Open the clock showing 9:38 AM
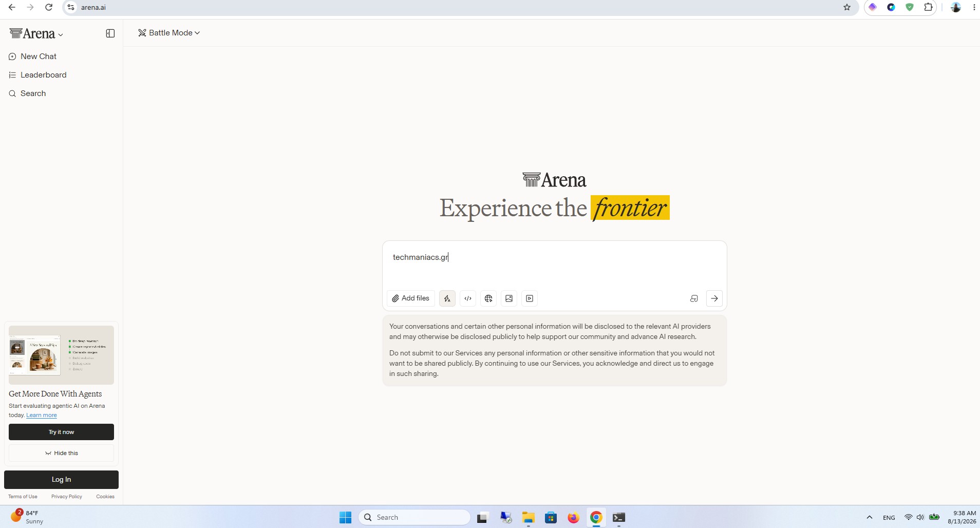The height and width of the screenshot is (528, 980). coord(962,517)
